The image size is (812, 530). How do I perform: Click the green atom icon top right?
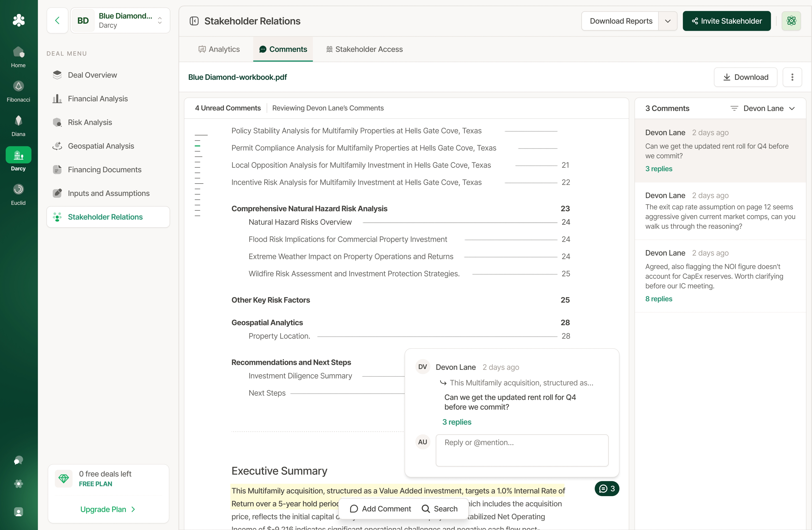click(x=791, y=21)
